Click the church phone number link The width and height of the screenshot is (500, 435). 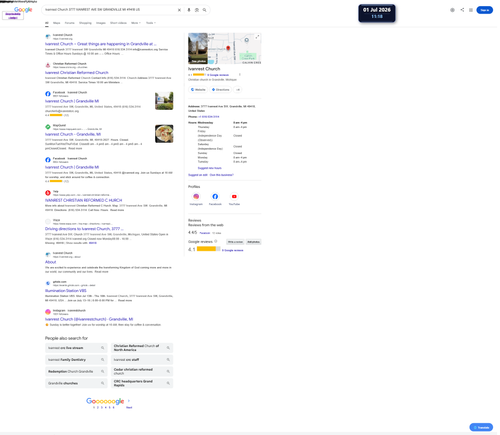[209, 117]
